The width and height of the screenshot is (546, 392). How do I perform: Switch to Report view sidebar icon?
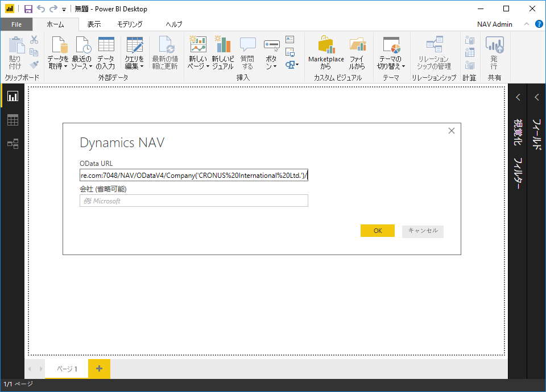pos(13,97)
